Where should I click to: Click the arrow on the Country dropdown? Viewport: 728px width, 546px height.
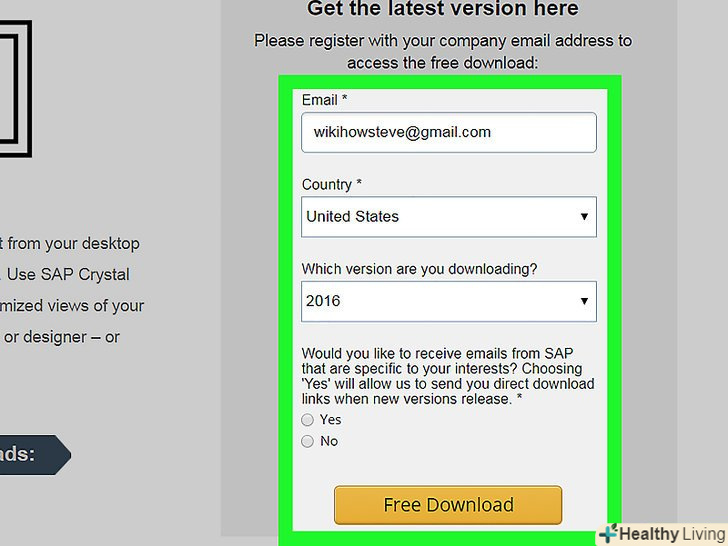click(x=584, y=217)
